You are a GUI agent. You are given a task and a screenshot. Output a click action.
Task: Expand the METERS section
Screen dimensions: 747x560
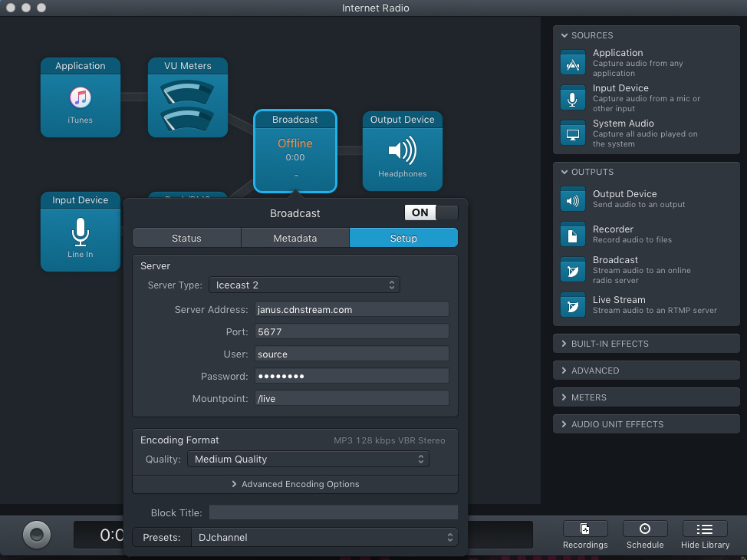646,397
